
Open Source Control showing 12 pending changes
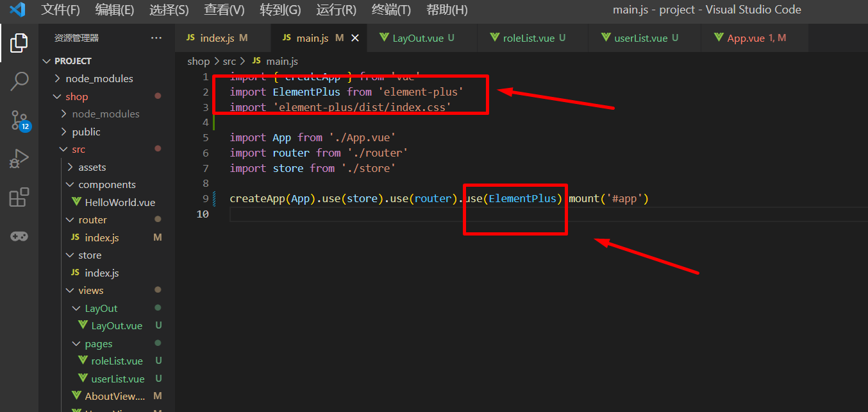[x=19, y=119]
